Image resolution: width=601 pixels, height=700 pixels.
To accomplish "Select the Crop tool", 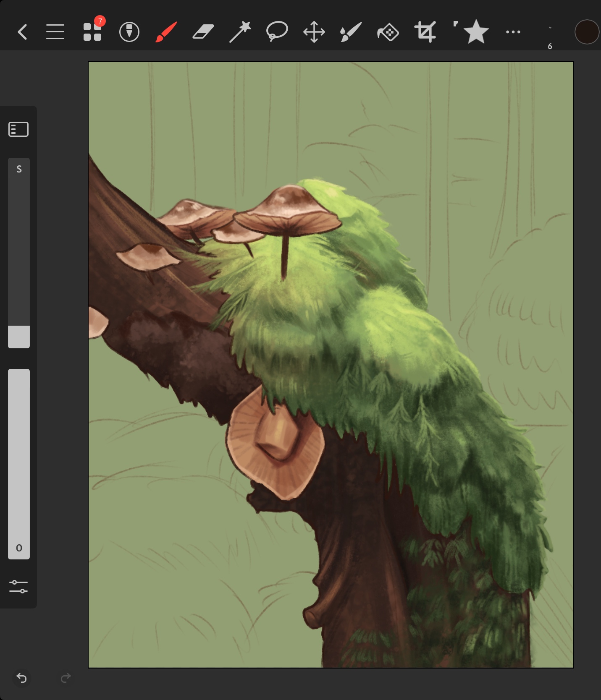I will [425, 32].
